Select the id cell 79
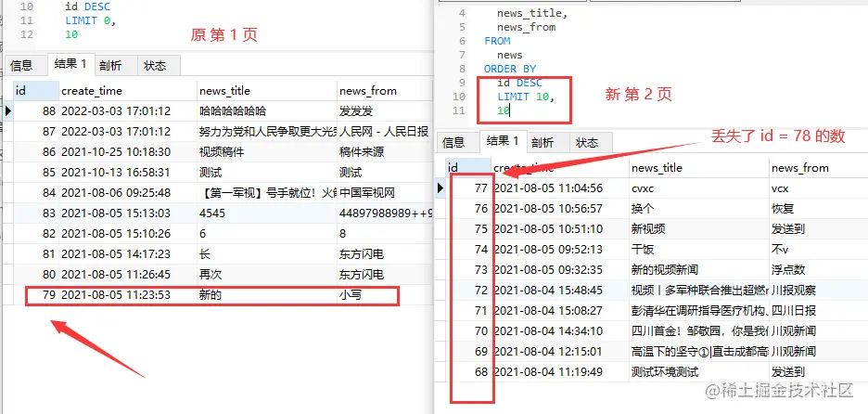 tap(36, 295)
